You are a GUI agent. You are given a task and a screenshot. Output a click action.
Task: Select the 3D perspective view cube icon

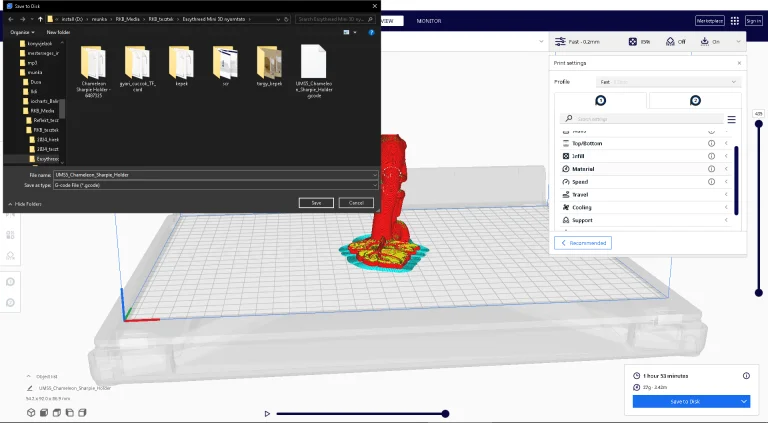[31, 412]
